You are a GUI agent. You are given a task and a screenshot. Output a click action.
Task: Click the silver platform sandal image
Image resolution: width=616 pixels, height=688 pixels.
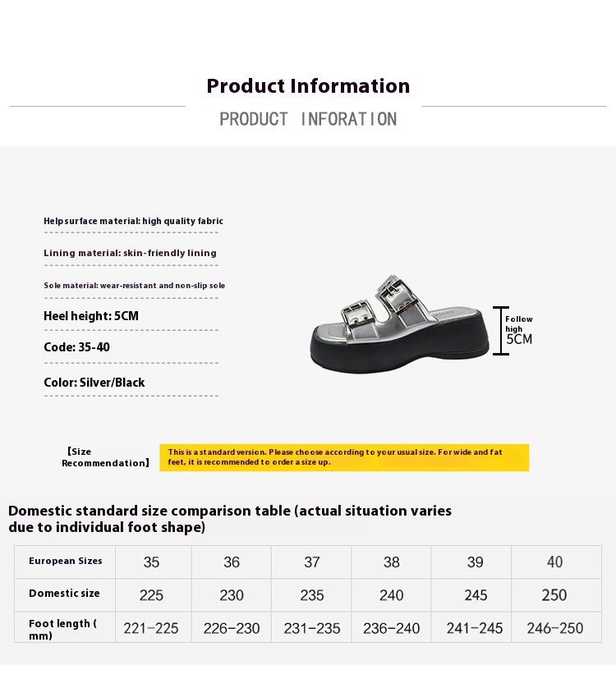[x=399, y=324]
